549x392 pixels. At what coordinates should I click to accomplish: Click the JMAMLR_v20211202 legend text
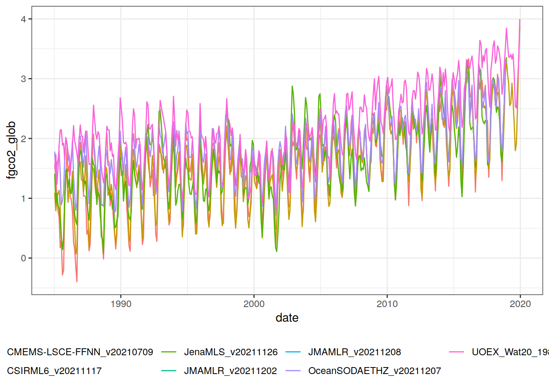tap(230, 371)
